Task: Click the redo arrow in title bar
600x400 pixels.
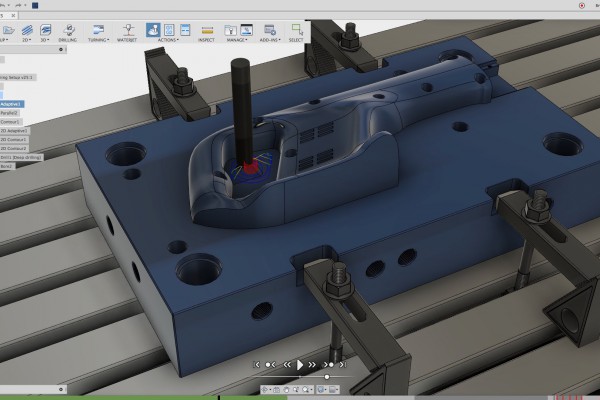Action: tap(18, 5)
